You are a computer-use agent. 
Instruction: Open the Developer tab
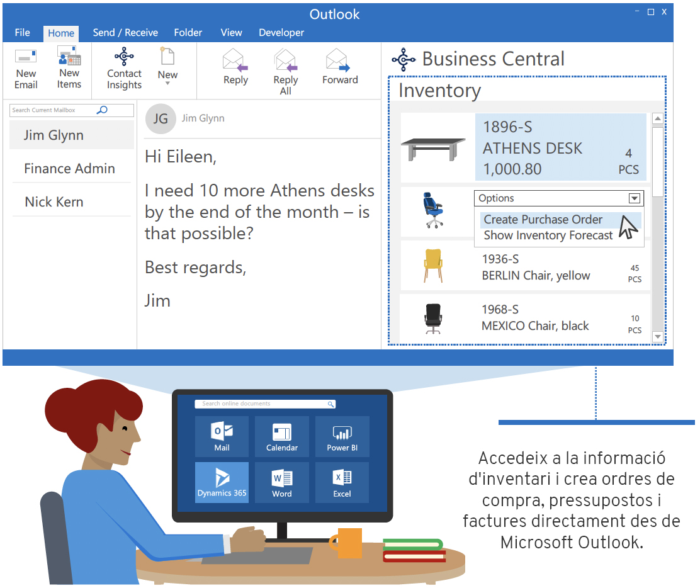[x=281, y=33]
